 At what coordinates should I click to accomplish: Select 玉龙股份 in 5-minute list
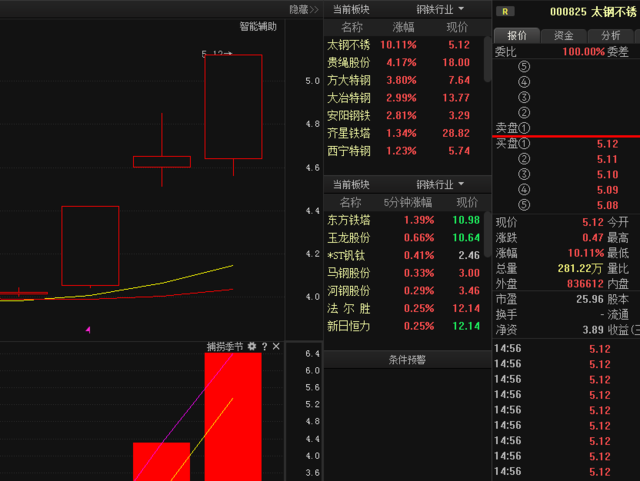pos(404,238)
